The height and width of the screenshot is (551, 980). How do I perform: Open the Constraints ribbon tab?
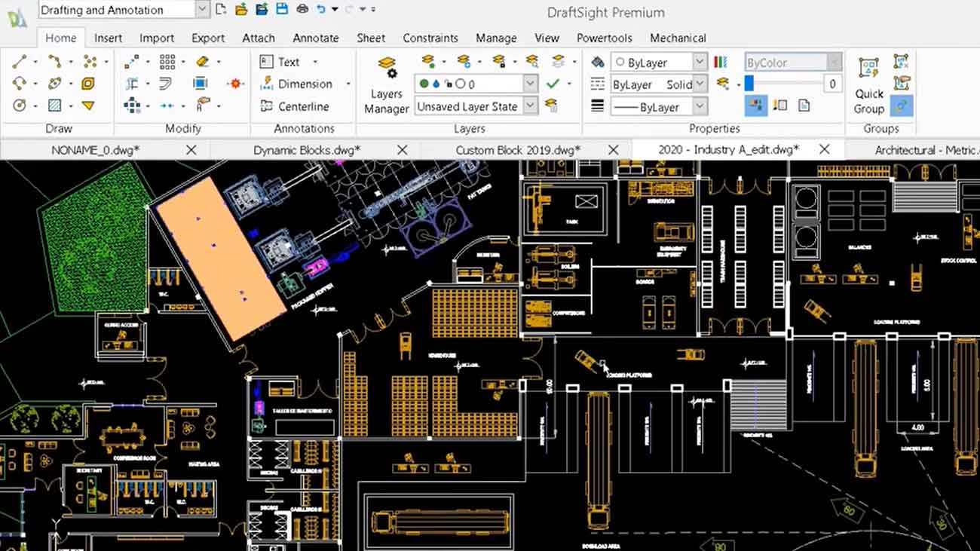click(430, 38)
